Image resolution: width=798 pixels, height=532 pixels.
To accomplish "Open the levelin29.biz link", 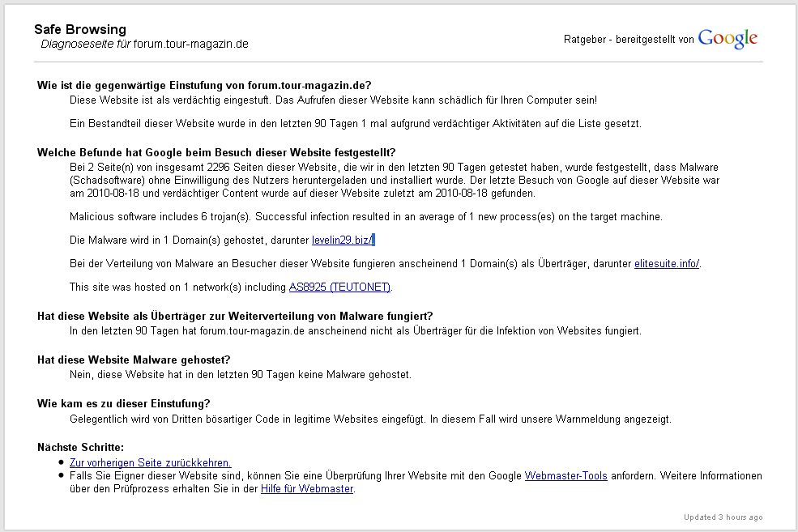I will click(x=343, y=240).
